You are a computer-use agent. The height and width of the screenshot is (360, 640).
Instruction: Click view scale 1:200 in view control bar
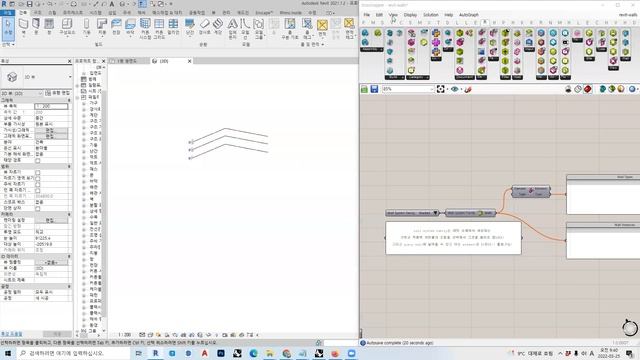click(124, 335)
